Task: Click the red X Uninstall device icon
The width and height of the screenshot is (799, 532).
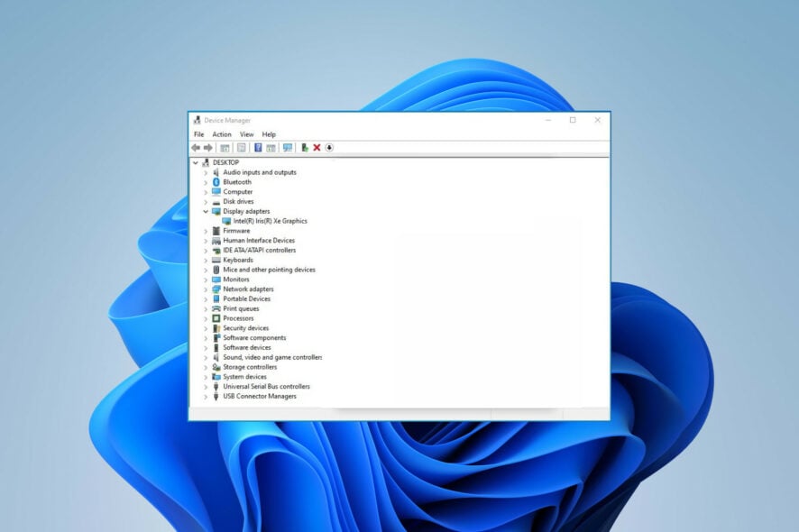Action: 317,148
